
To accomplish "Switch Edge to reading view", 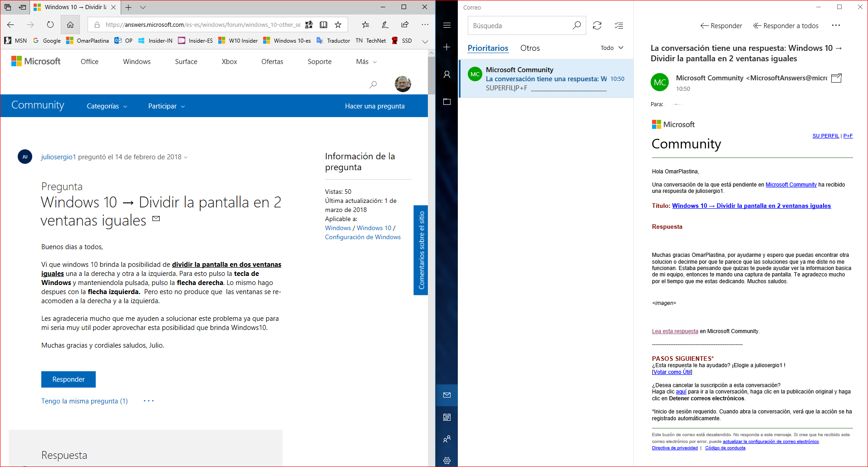I will coord(324,25).
